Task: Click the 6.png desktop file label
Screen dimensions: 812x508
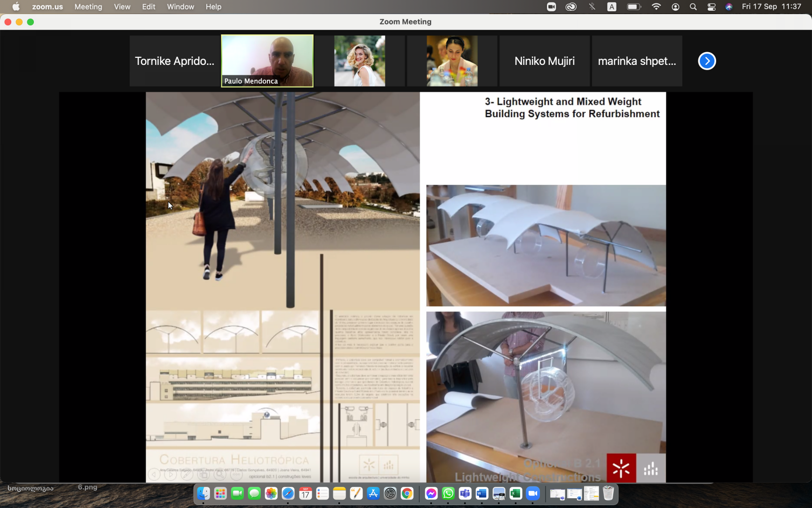Action: coord(87,487)
